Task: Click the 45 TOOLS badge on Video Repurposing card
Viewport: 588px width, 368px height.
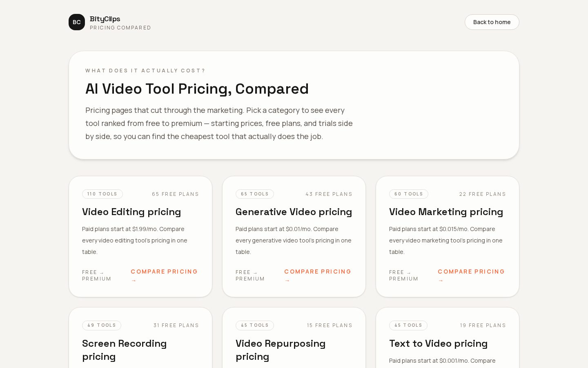Action: [255, 325]
